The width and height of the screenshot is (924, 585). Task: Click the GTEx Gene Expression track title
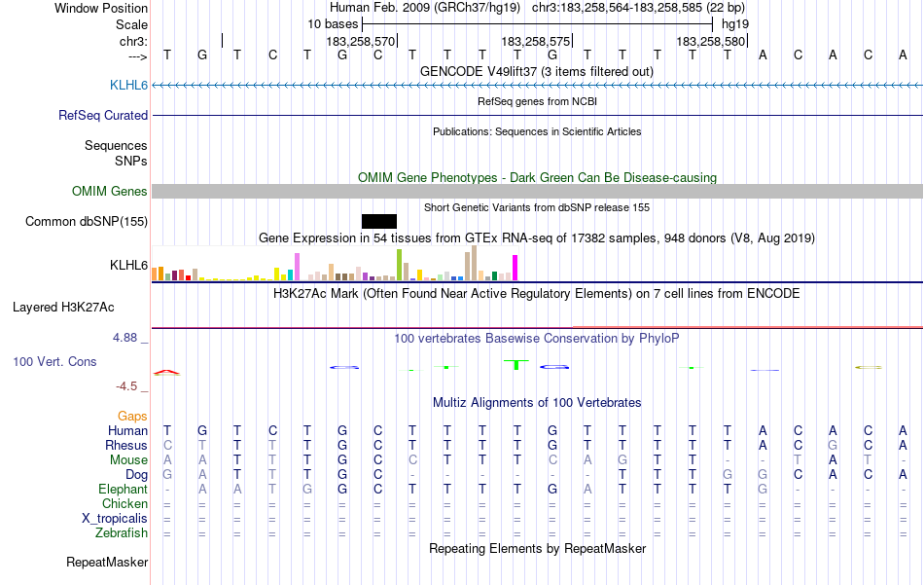537,238
